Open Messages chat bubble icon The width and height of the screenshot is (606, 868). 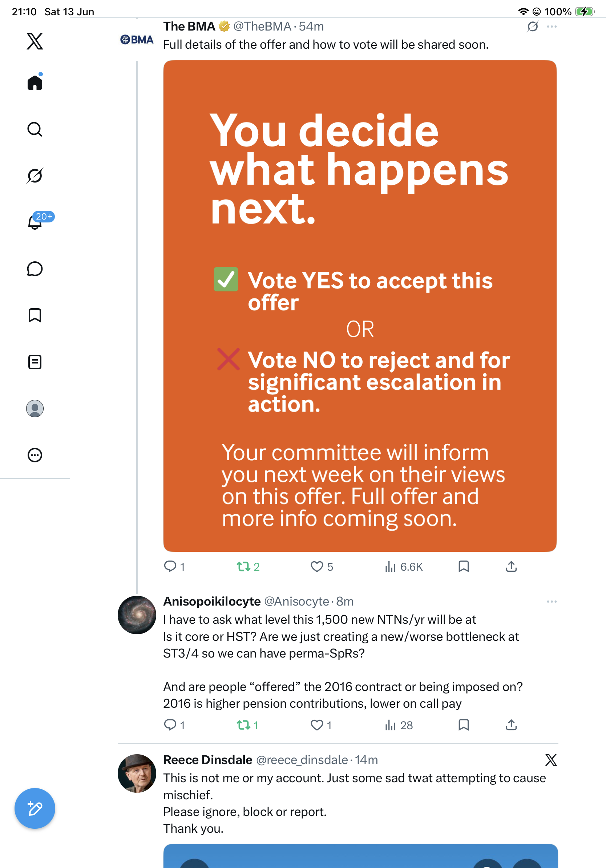point(35,269)
